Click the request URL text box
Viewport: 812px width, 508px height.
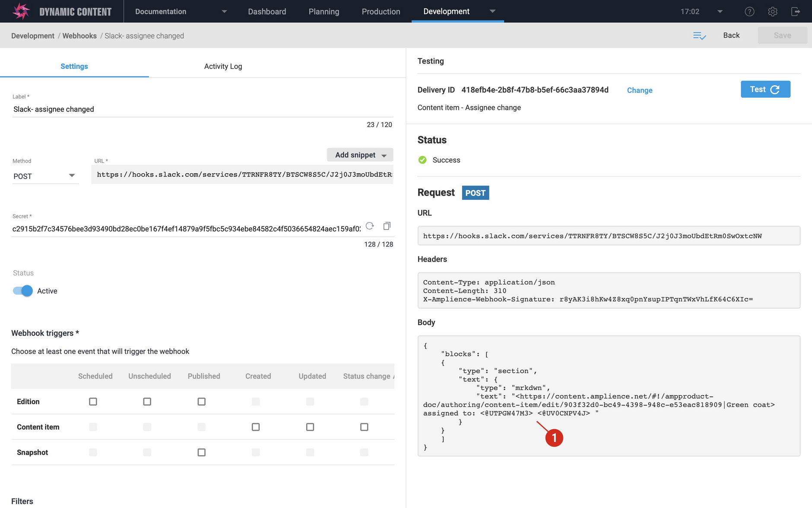(609, 236)
